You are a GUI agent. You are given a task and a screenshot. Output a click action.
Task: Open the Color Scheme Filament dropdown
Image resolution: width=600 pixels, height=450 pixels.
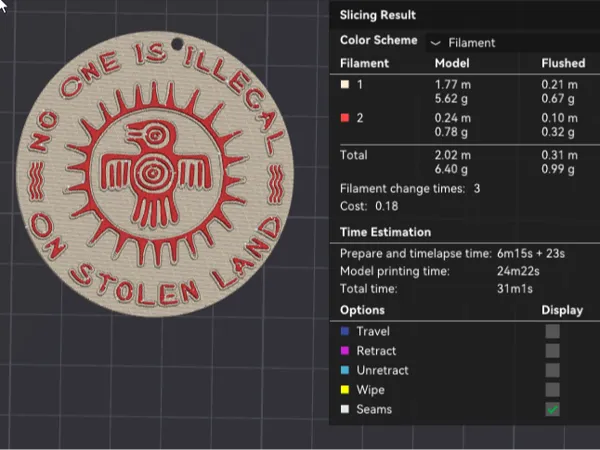(x=513, y=42)
